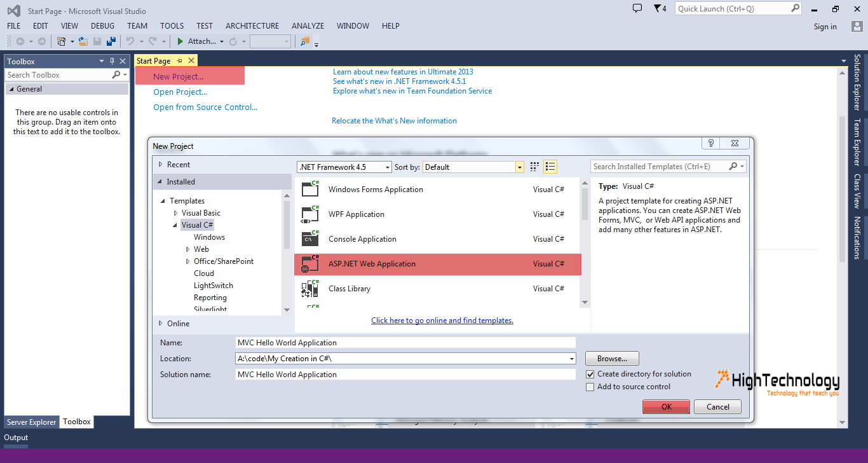Click the Navigate Forward toolbar icon
The height and width of the screenshot is (463, 868).
click(42, 41)
